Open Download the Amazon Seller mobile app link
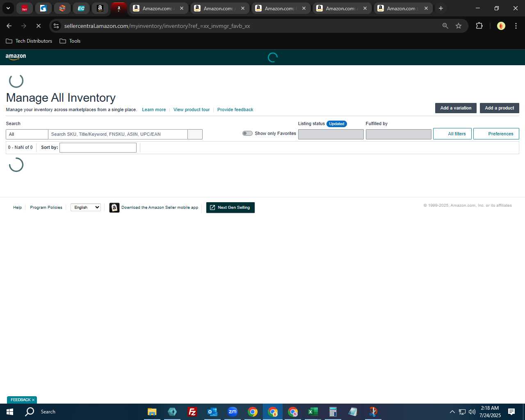This screenshot has height=420, width=525. [160, 208]
